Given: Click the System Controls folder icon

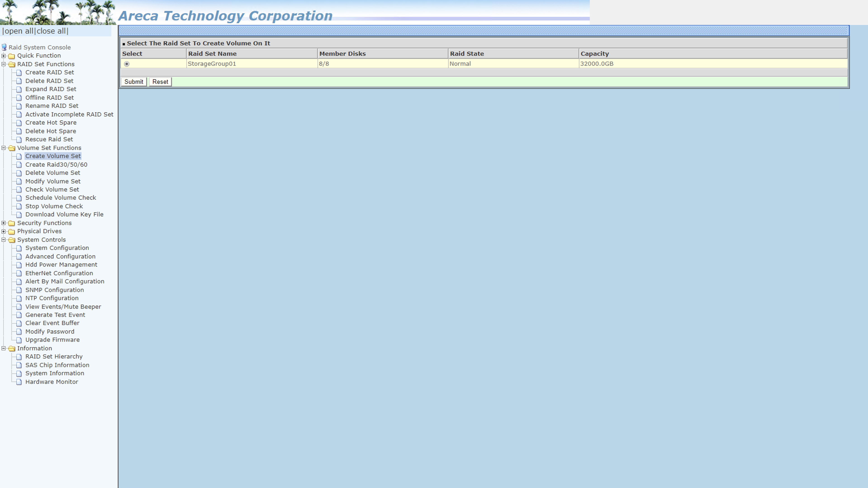Looking at the screenshot, I should 12,240.
